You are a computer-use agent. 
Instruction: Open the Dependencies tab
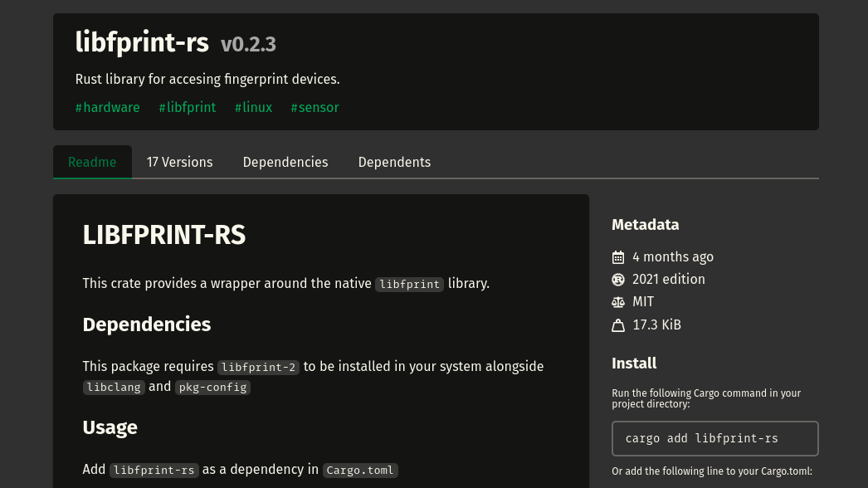point(285,162)
